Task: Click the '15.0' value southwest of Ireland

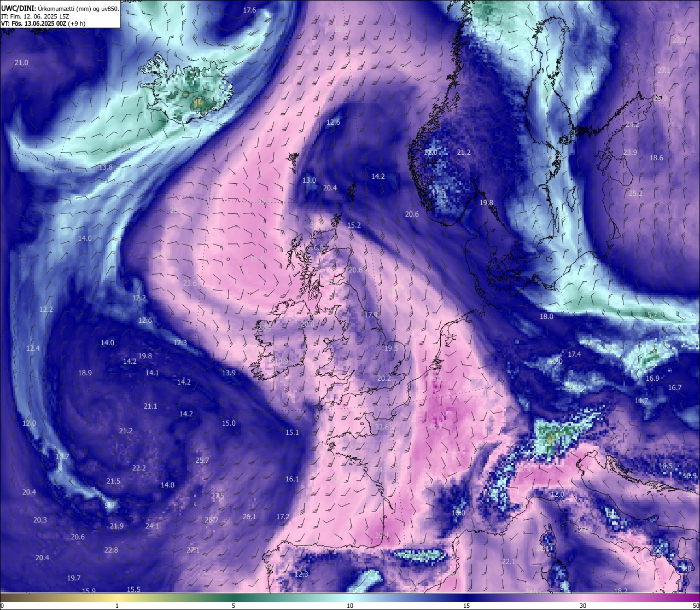Action: pyautogui.click(x=229, y=423)
